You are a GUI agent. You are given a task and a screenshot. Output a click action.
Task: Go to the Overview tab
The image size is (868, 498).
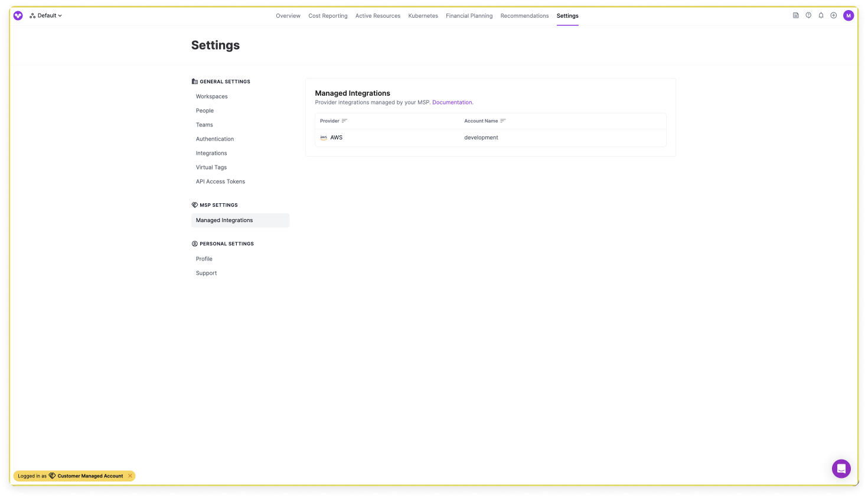288,16
